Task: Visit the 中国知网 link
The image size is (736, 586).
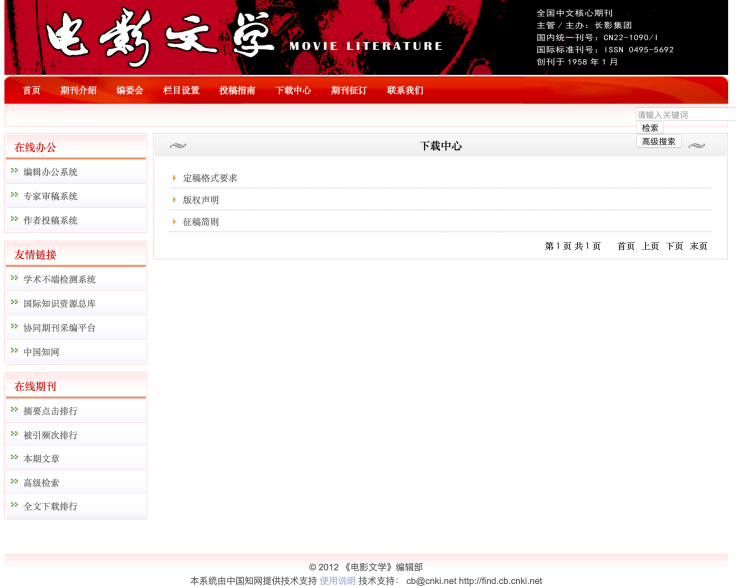Action: [x=41, y=352]
